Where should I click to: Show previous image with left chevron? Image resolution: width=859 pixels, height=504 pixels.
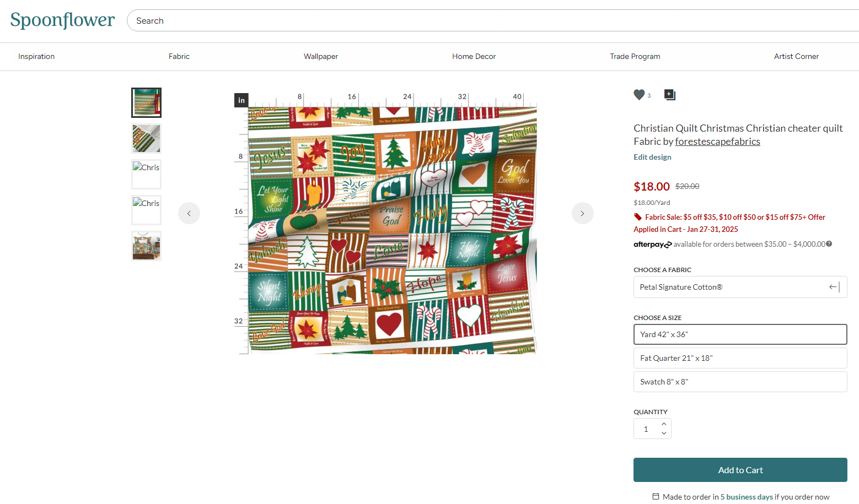(x=189, y=213)
